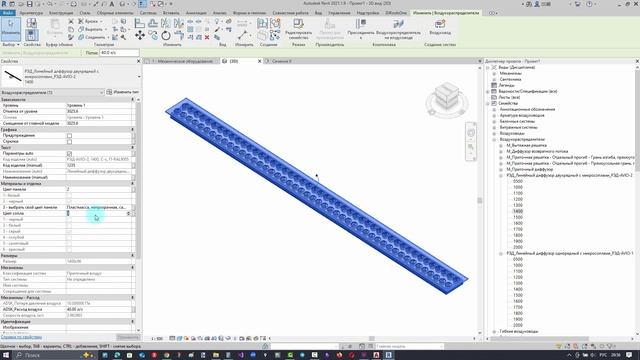Click the Revit icon in the Windows taskbar
This screenshot has width=640, height=360.
tap(389, 355)
